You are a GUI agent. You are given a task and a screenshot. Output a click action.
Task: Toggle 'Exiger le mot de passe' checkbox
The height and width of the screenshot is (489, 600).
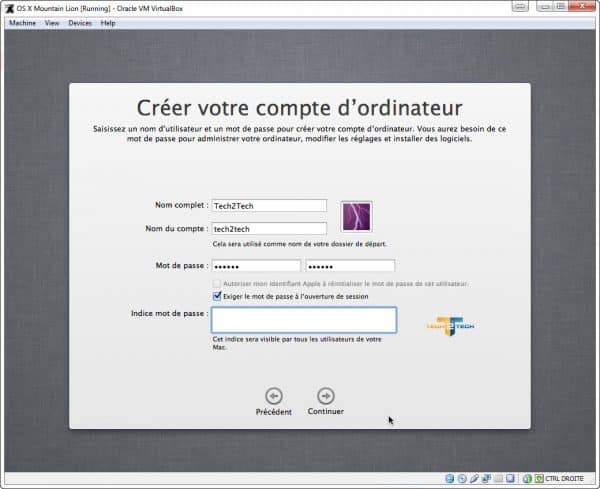coord(217,296)
